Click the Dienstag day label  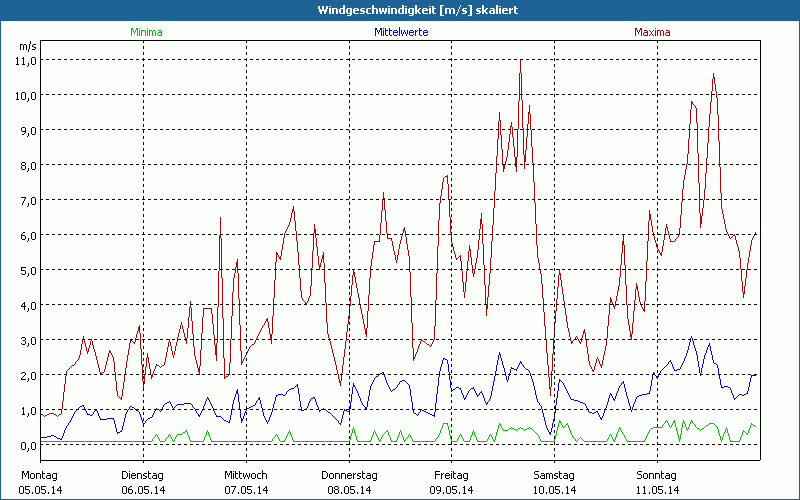(x=143, y=474)
